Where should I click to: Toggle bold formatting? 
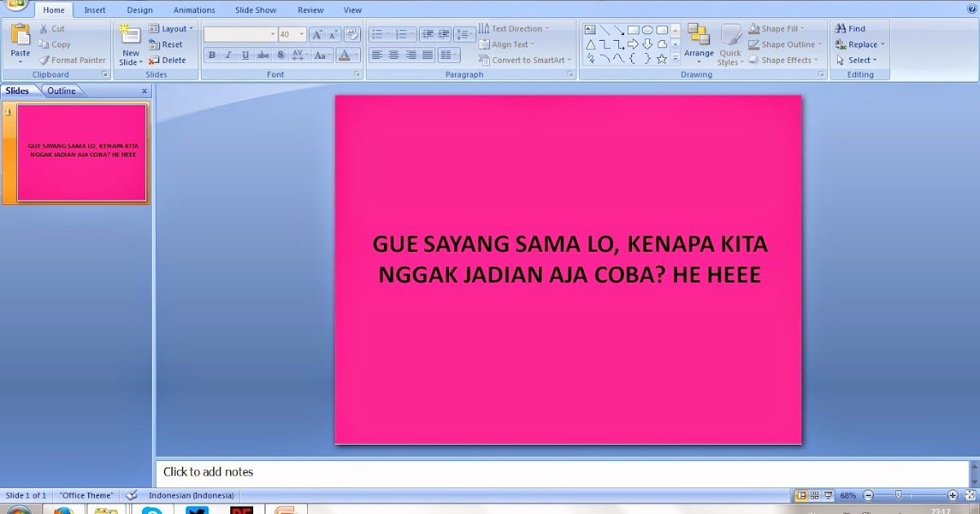pos(212,55)
